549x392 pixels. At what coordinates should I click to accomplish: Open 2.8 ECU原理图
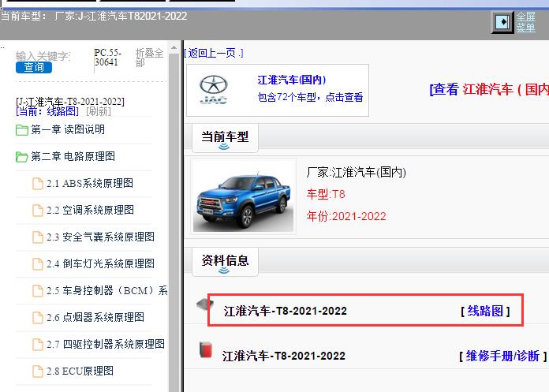click(80, 371)
